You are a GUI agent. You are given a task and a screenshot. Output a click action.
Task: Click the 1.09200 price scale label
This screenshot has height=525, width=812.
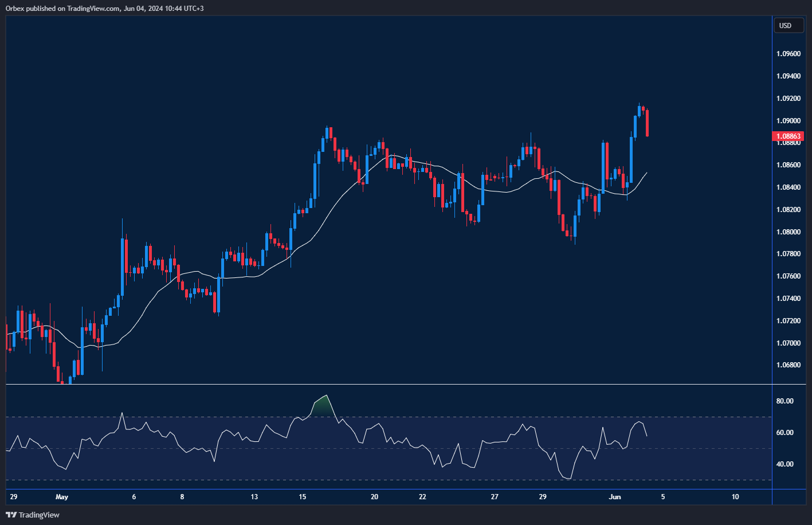point(789,99)
